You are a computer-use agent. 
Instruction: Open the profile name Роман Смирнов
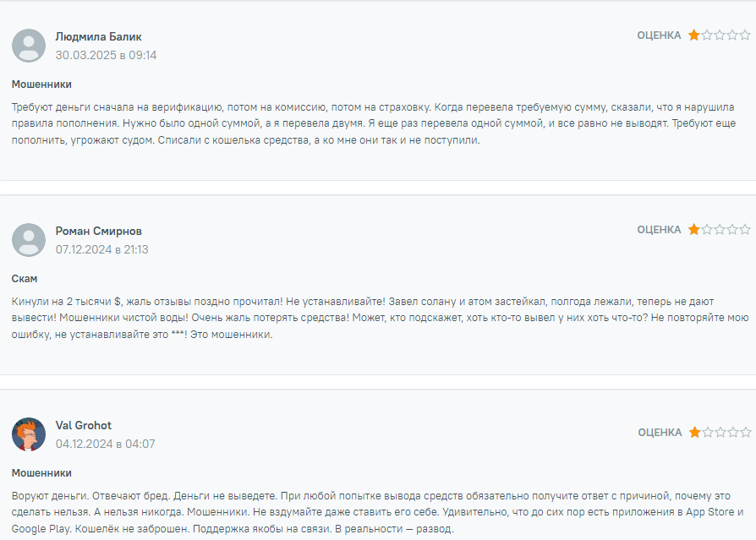pyautogui.click(x=98, y=231)
